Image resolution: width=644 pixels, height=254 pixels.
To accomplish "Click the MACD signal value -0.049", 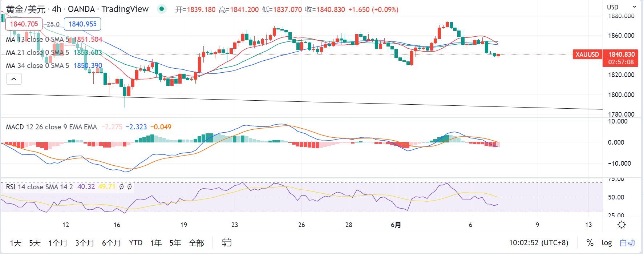I will (x=161, y=127).
